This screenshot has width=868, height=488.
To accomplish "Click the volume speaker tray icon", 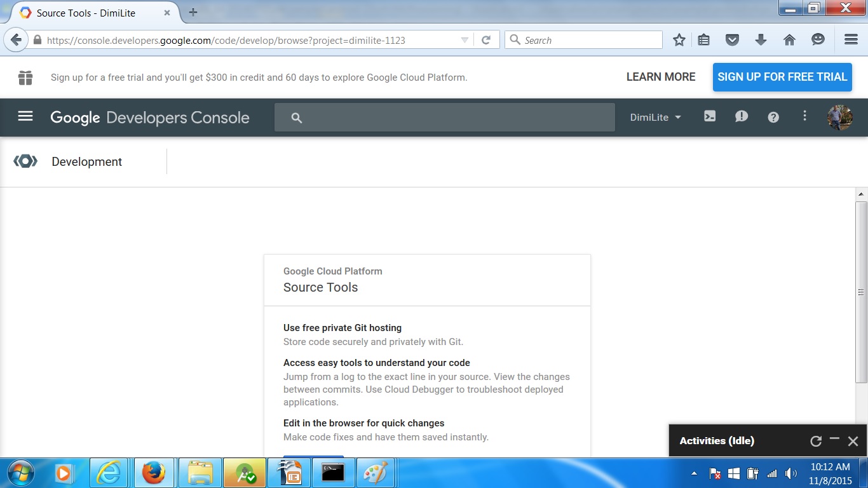I will point(790,473).
